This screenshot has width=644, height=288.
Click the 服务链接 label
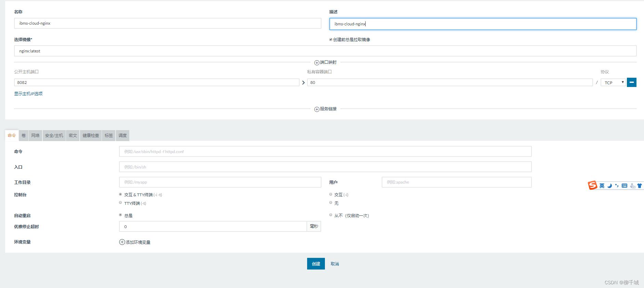328,109
